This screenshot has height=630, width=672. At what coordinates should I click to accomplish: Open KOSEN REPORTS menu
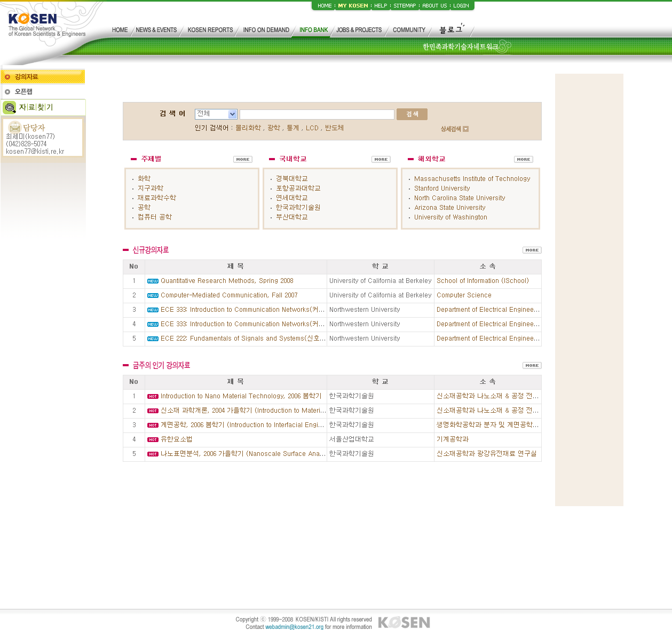click(210, 30)
